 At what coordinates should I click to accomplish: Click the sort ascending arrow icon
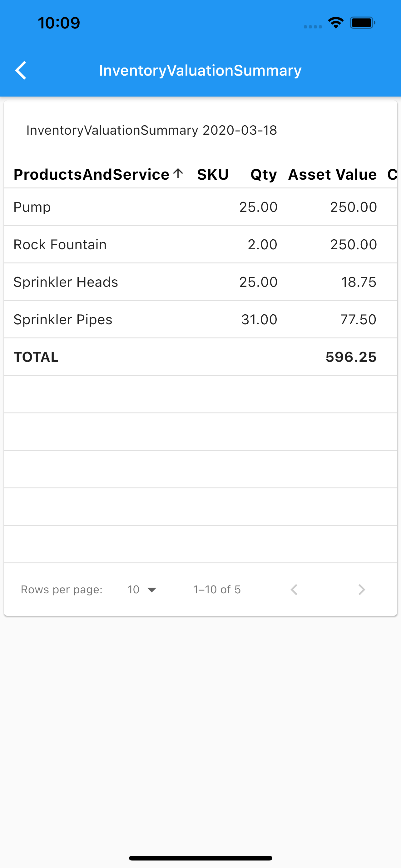[178, 174]
